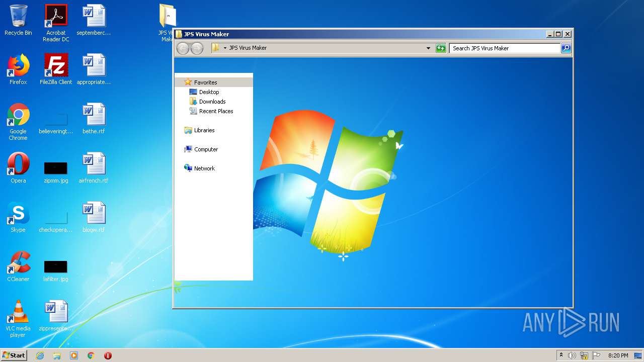Launch Google Chrome desktop shortcut
This screenshot has height=362, width=644.
(x=18, y=122)
